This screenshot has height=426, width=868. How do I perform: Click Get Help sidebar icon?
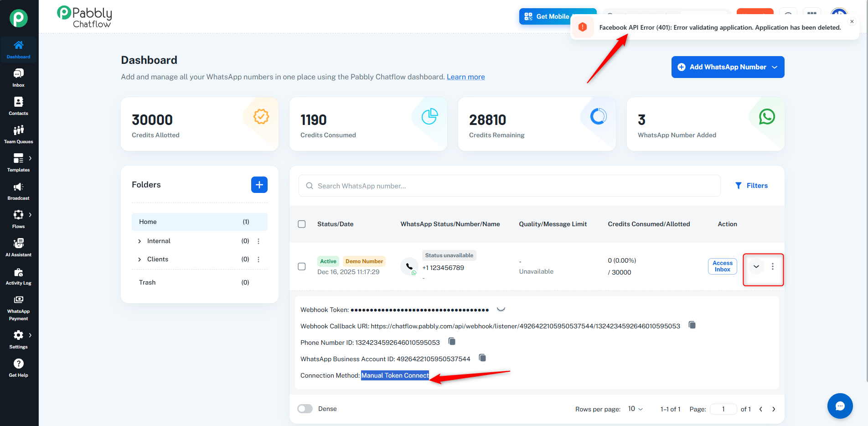pyautogui.click(x=19, y=368)
